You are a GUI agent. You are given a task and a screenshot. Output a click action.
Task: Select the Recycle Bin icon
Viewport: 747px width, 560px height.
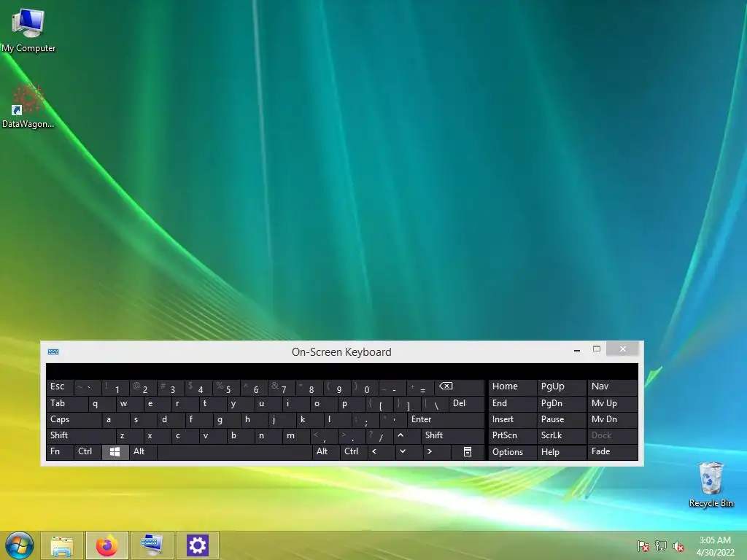[x=711, y=484]
